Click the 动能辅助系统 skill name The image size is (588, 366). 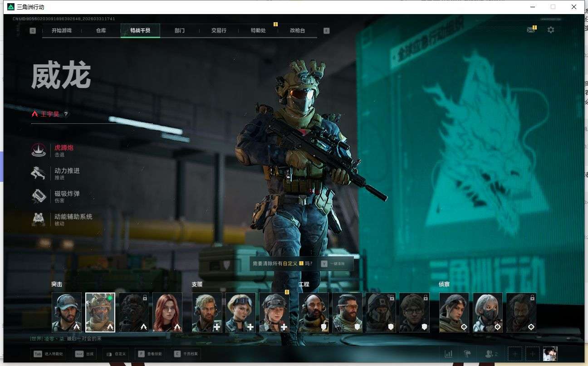[73, 217]
